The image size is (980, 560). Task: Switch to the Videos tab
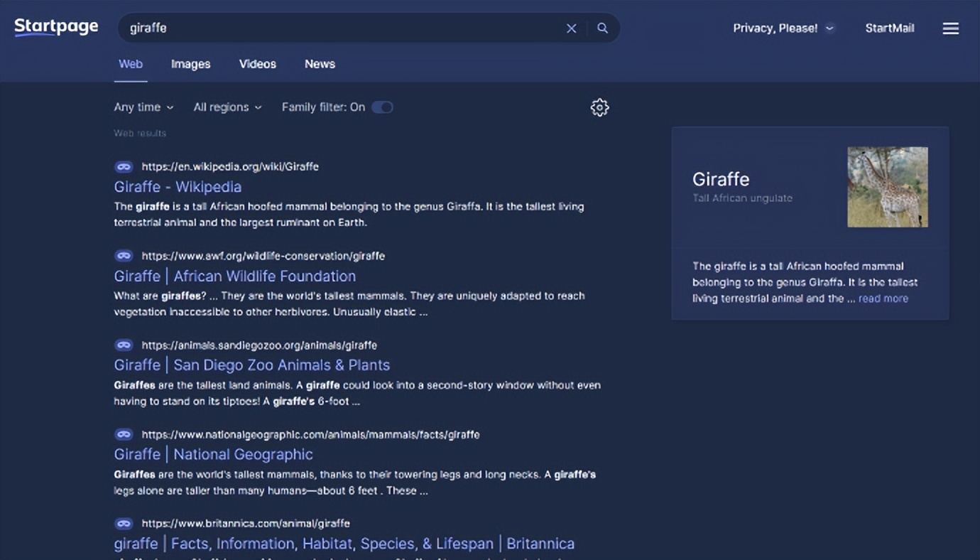point(257,64)
